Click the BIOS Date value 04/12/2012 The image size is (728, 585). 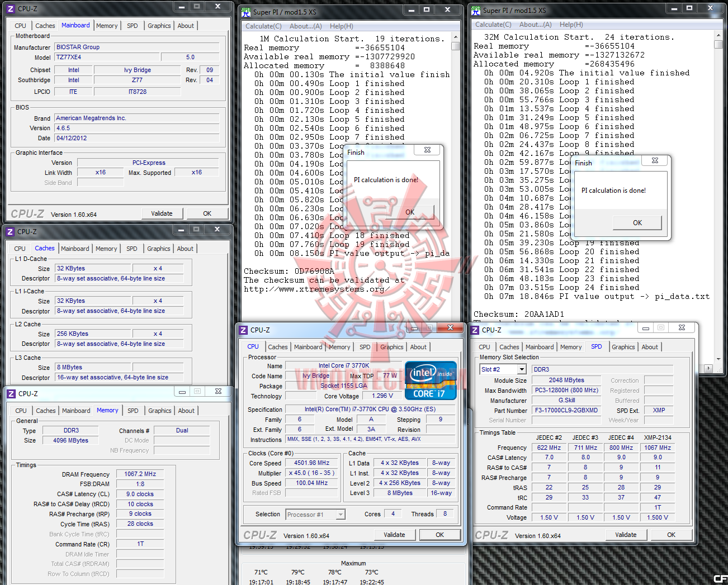(x=136, y=138)
